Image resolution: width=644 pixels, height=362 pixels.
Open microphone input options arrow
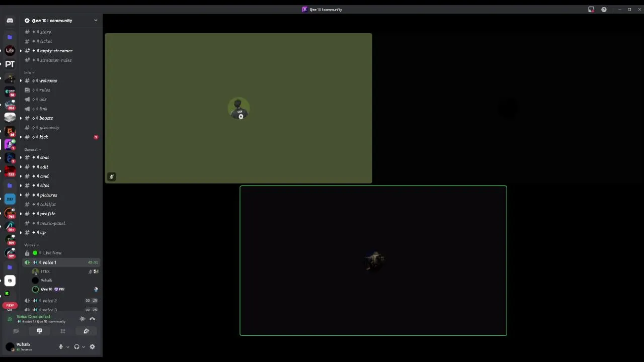tap(67, 347)
